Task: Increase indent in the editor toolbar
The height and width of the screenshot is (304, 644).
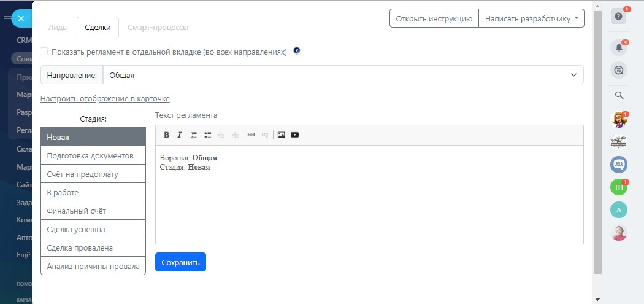Action: pos(235,135)
